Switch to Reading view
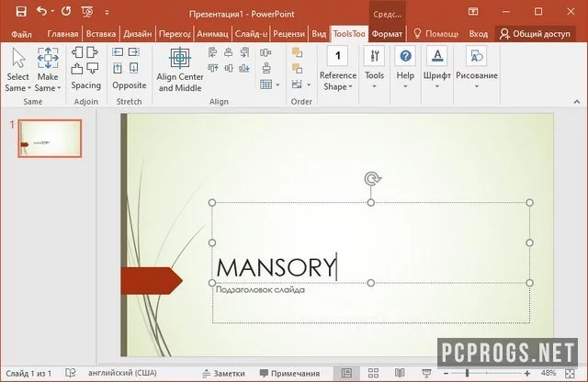 click(400, 373)
